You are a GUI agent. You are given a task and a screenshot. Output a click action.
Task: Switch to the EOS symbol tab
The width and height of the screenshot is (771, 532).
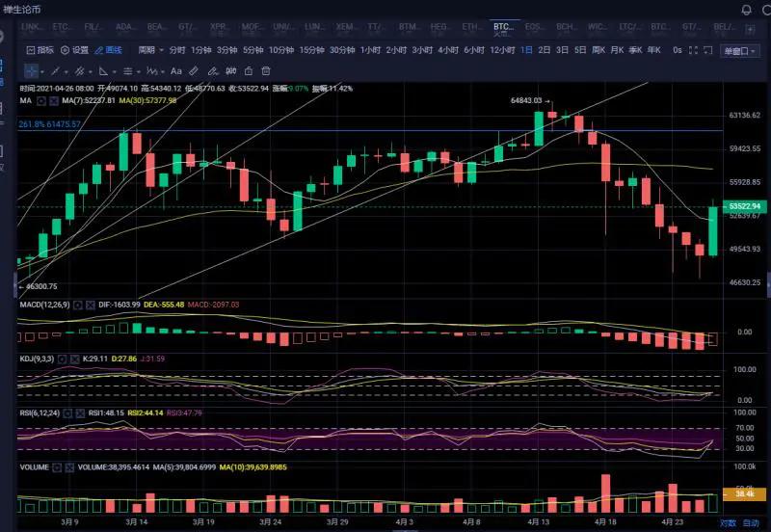534,29
